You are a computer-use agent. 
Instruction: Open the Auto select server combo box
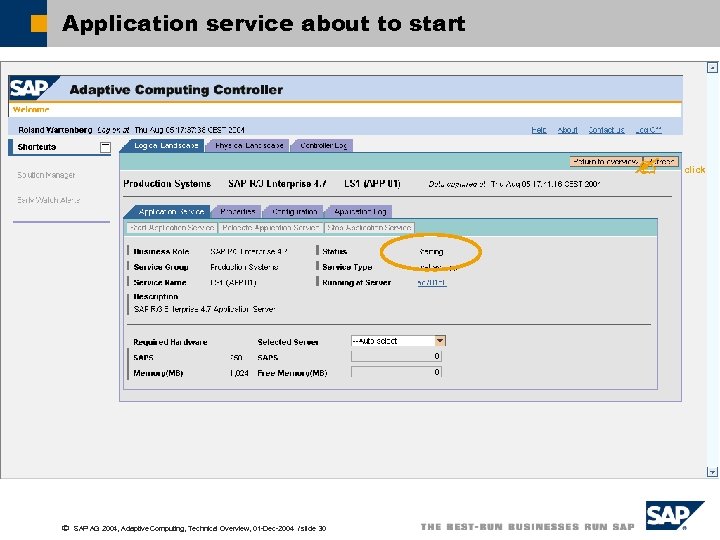398,341
